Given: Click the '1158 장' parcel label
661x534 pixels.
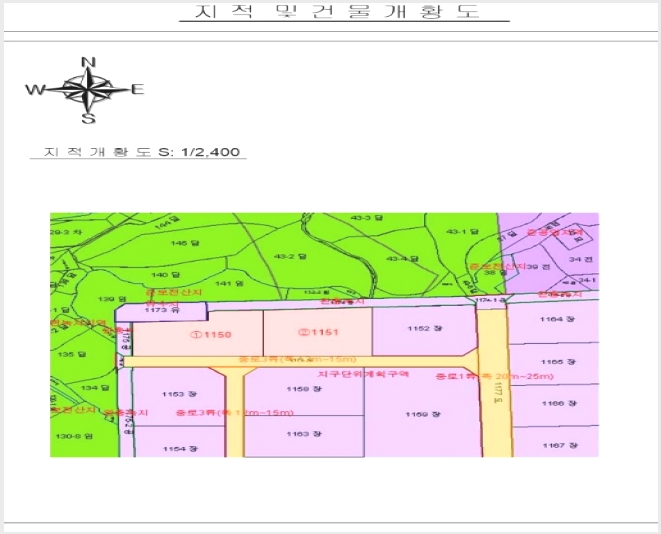Looking at the screenshot, I should coord(304,389).
